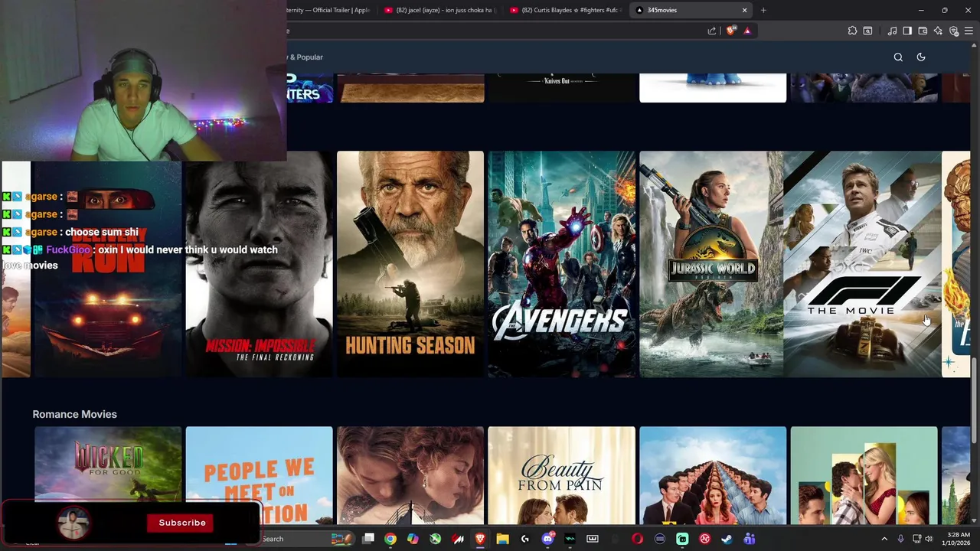Open the Beauty From Pain poster
The image size is (980, 551).
point(561,475)
